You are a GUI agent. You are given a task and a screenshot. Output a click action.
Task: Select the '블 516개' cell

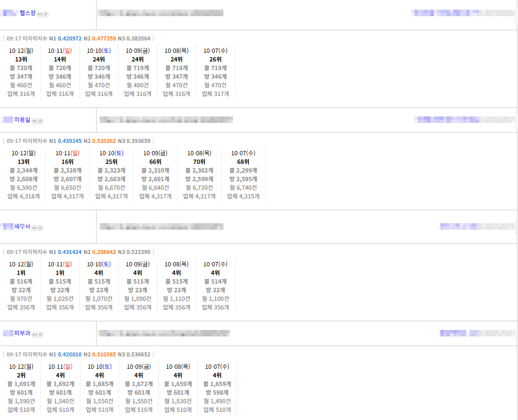[21, 281]
